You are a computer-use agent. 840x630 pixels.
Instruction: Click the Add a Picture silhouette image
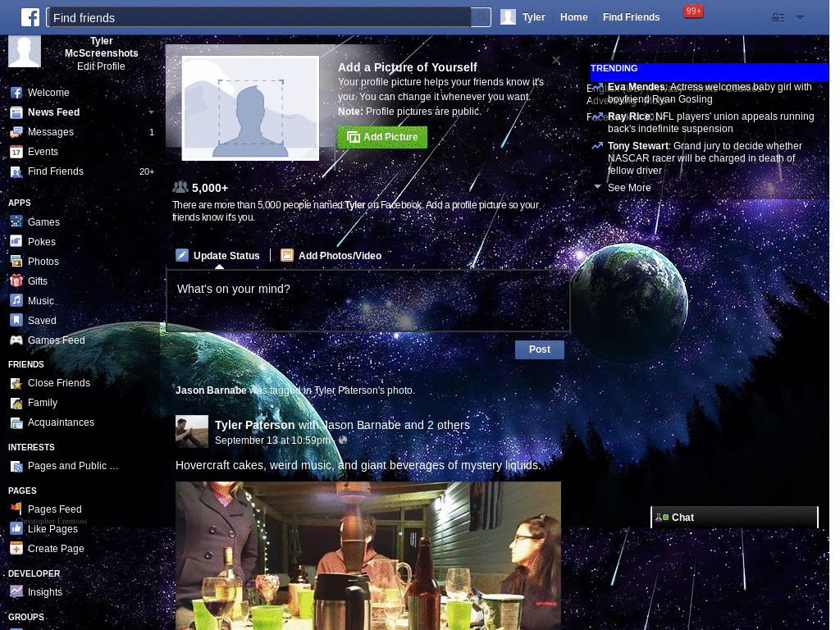click(250, 108)
